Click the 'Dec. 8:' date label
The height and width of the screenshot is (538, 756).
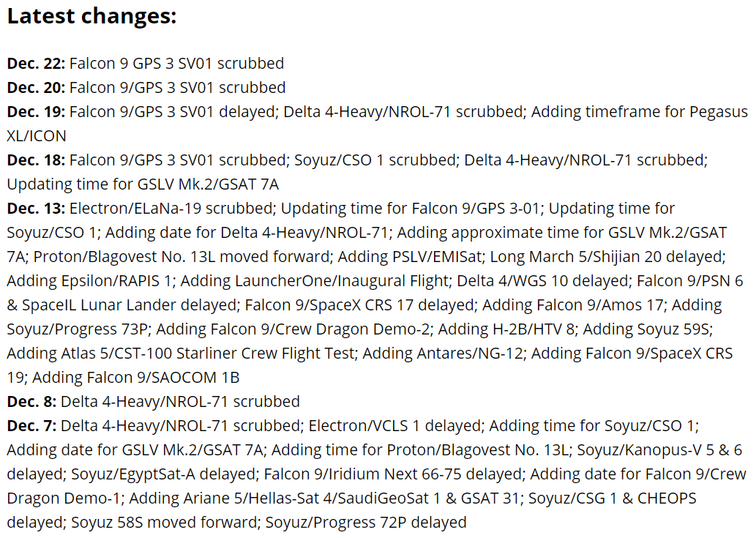tap(31, 401)
